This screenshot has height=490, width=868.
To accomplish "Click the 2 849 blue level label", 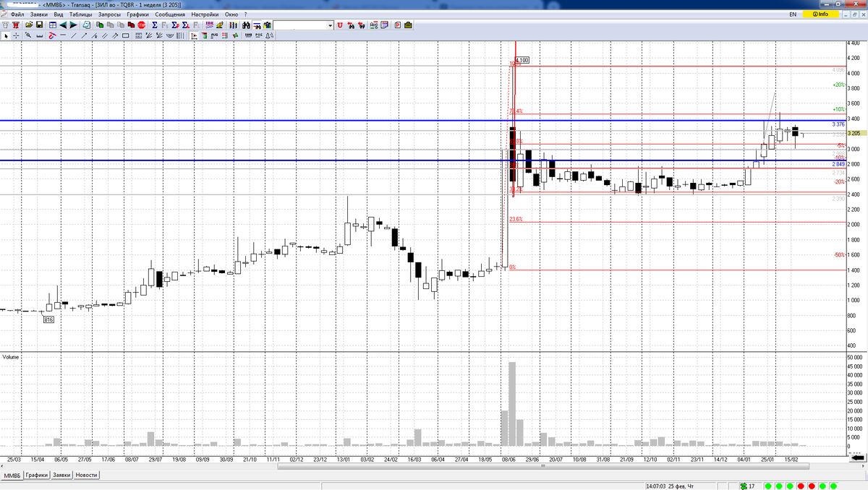I will [x=838, y=164].
